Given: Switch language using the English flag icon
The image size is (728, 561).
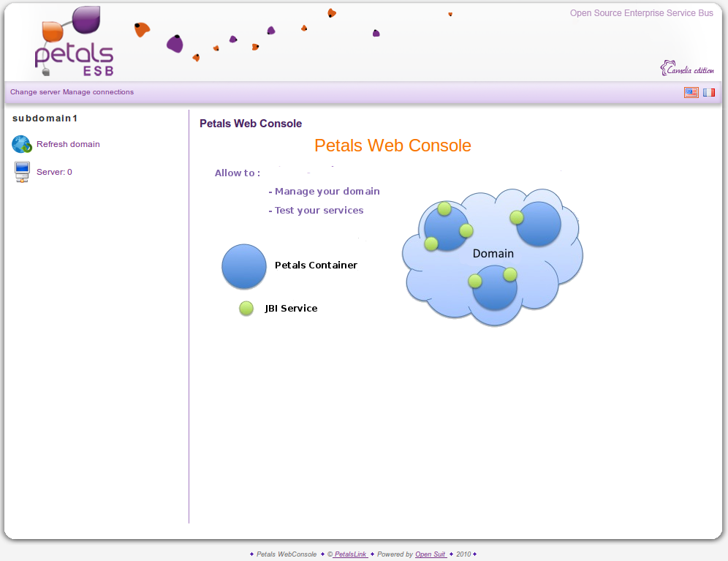Looking at the screenshot, I should tap(691, 92).
